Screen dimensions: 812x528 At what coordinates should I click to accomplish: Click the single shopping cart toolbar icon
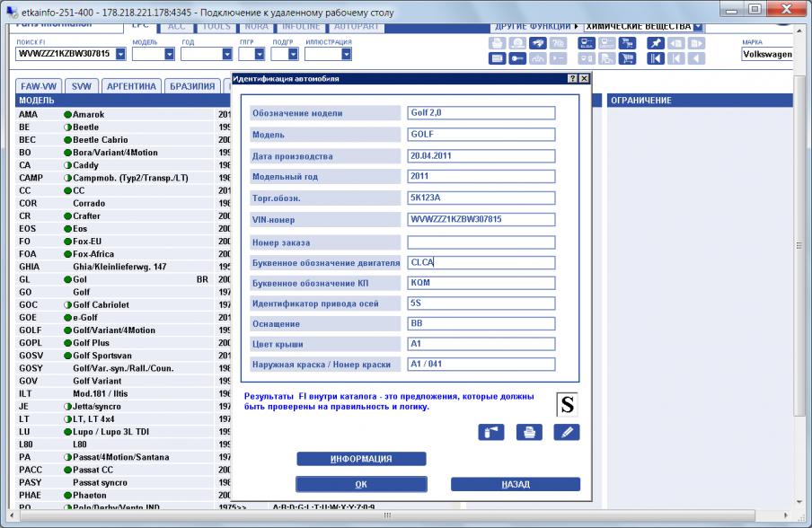tap(627, 58)
